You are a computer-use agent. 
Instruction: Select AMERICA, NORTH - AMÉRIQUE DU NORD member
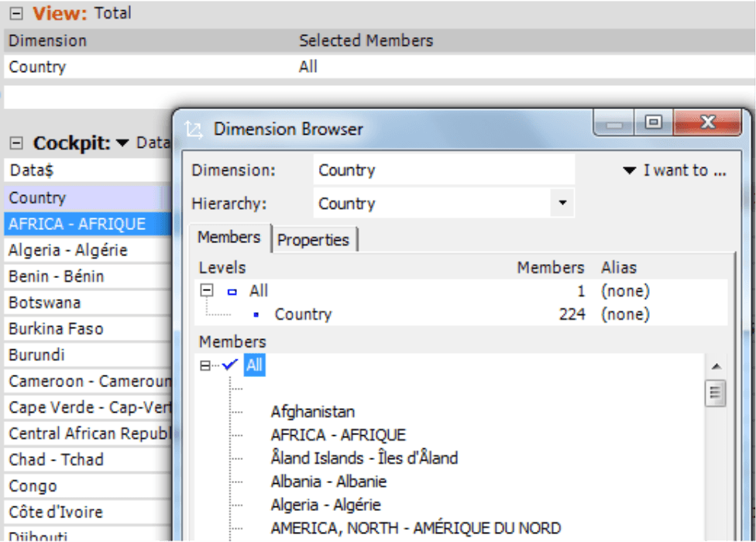coord(416,528)
